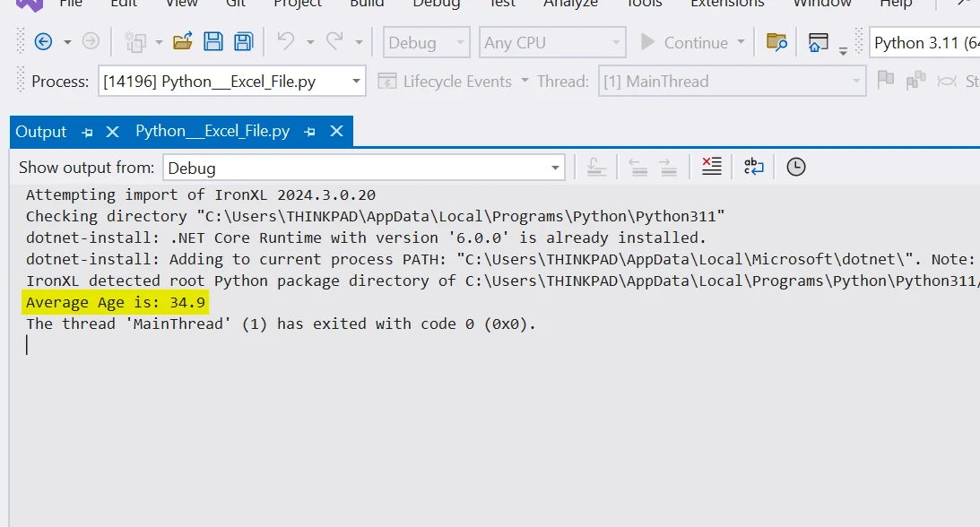980x527 pixels.
Task: Open the Show output from Debug dropdown
Action: tap(555, 168)
